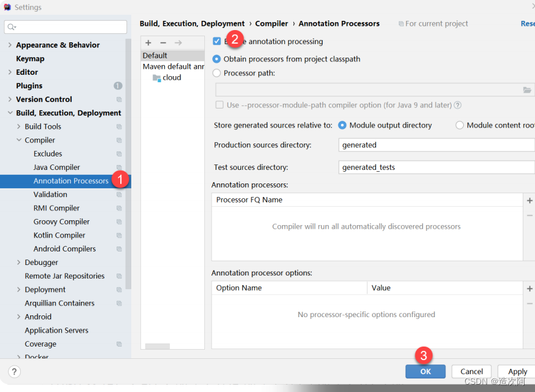Screen dimensions: 535x392
Task: Click the project-level icon beside Kotlin Compiler
Action: coord(119,236)
